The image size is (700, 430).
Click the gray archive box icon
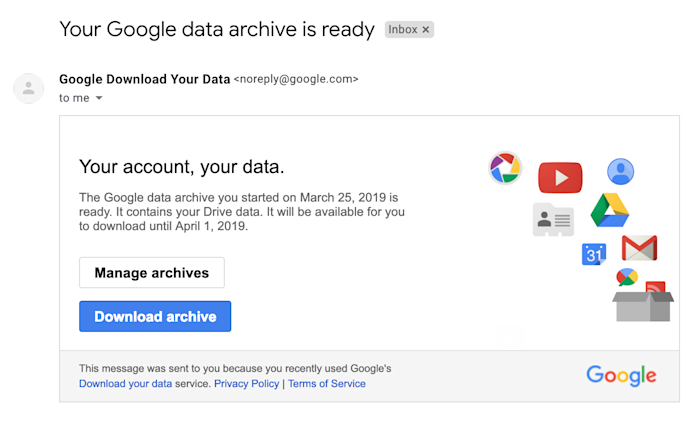point(643,306)
